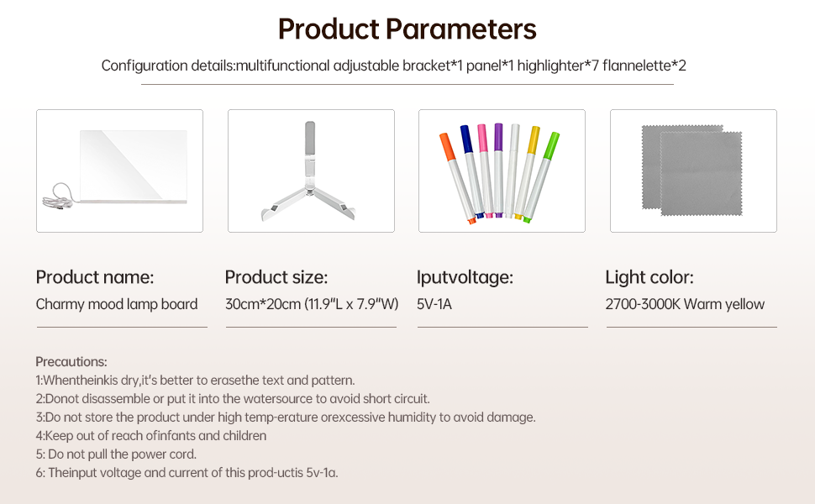
Task: Click the "Precautions:" heading
Action: pos(71,361)
